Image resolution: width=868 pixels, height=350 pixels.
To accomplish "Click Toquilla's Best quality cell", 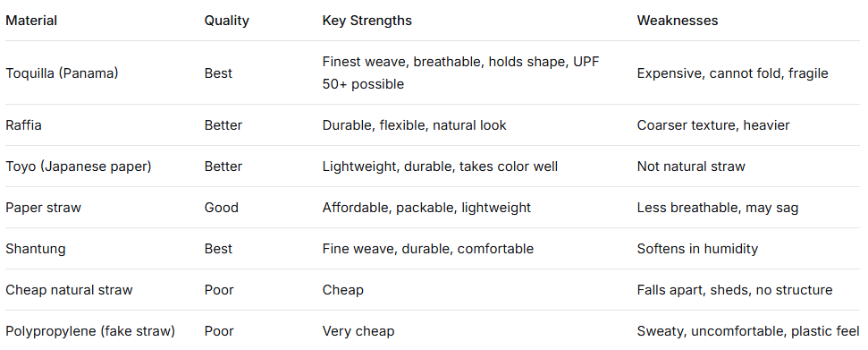I will (218, 73).
